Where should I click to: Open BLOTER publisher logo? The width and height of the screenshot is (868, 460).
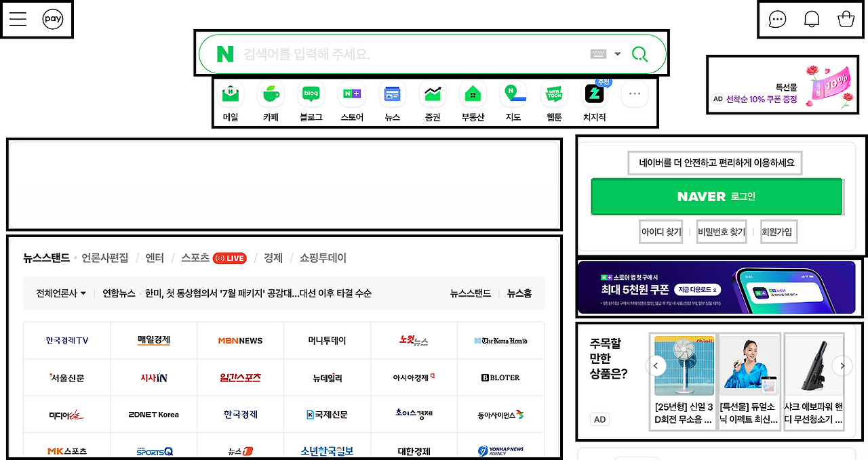501,377
